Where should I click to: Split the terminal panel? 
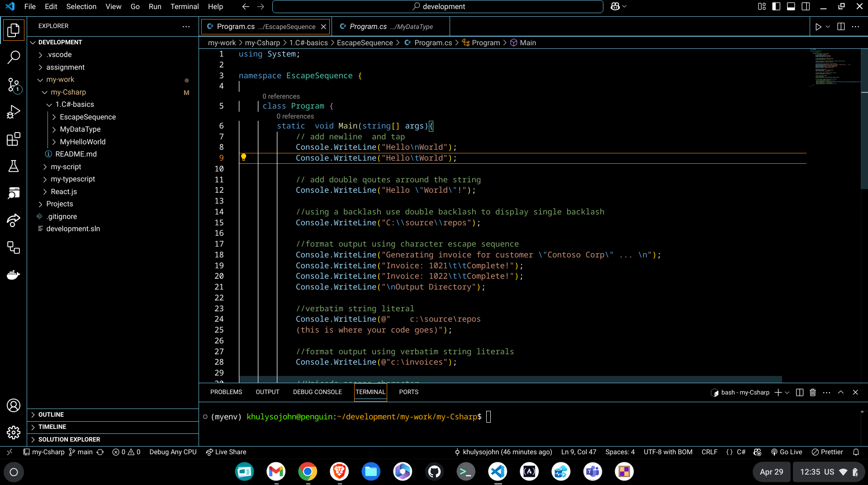(x=800, y=392)
